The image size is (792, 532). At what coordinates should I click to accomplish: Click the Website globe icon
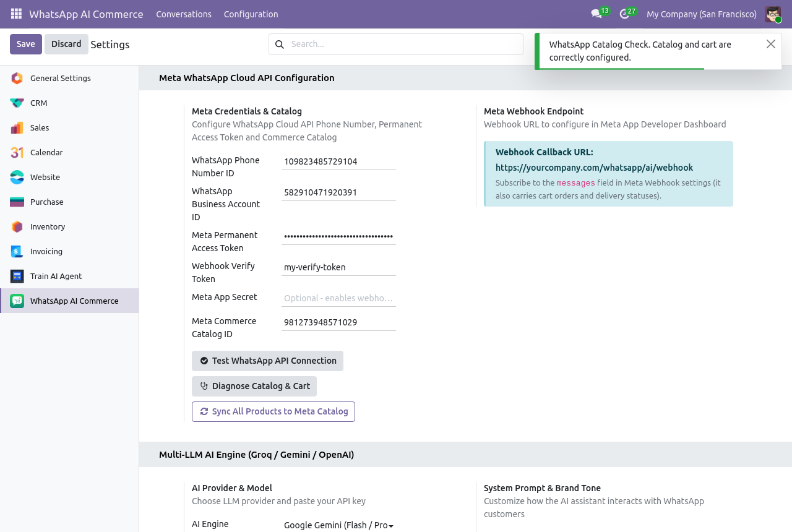tap(17, 177)
